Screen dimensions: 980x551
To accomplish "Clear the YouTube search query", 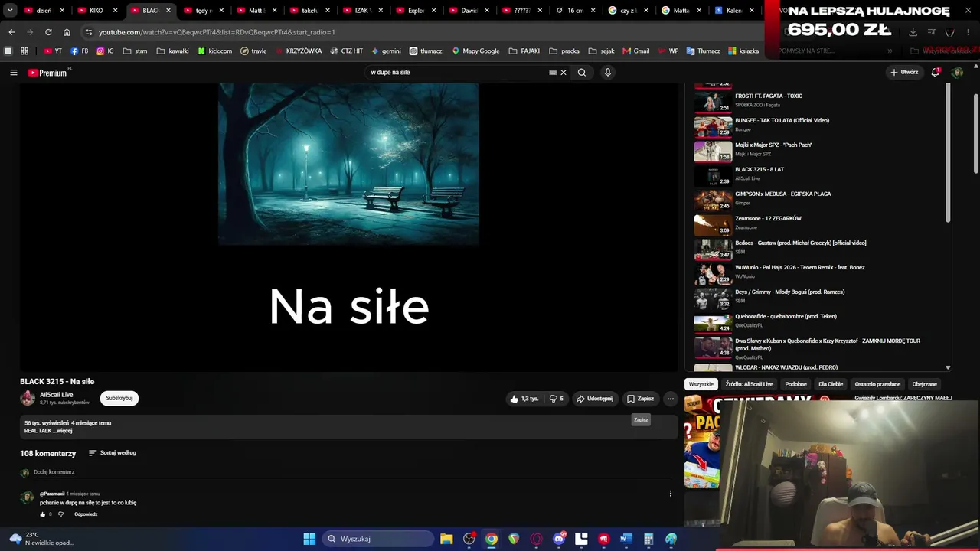I will 563,73.
